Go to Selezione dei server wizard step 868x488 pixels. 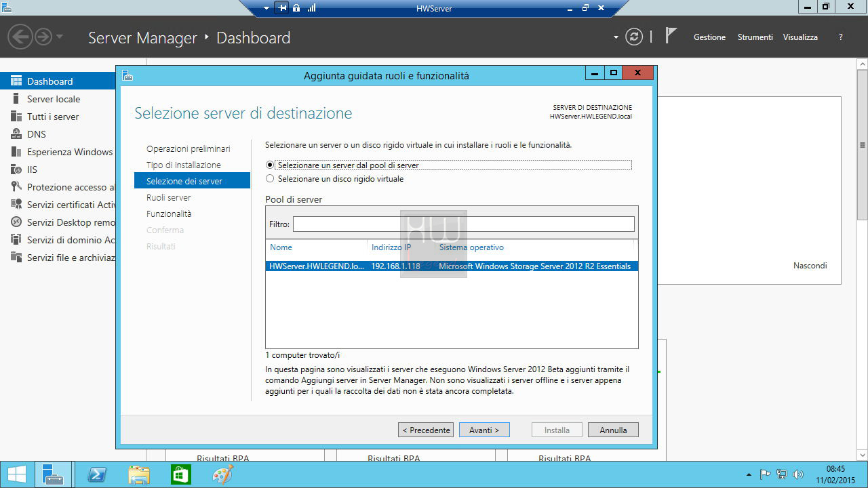coord(193,181)
